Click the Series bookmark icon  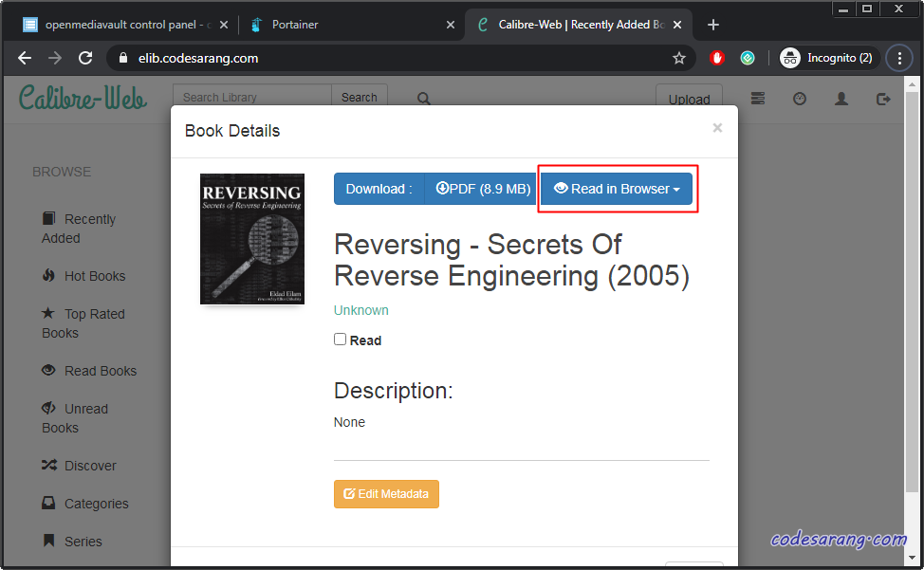(x=49, y=540)
